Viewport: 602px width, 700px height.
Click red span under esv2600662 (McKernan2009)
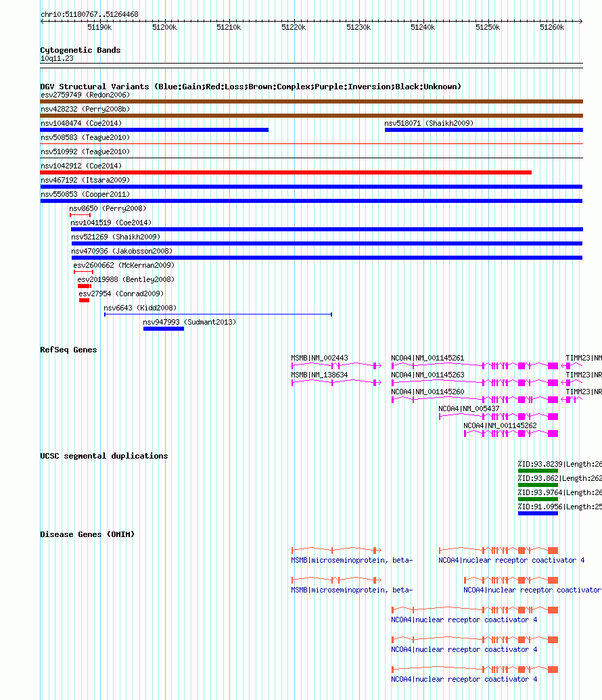83,272
